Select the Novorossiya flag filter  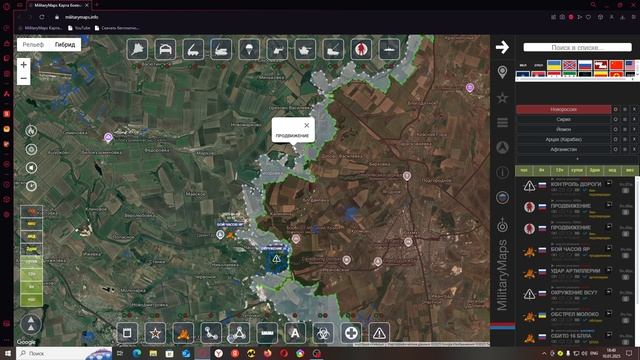[569, 65]
